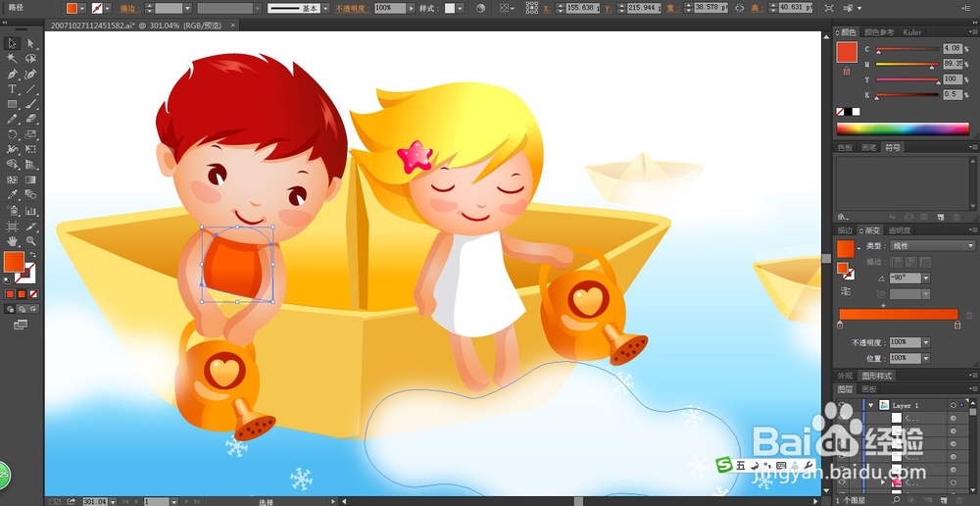Viewport: 980px width, 506px height.
Task: Select the Column Graph tool
Action: pyautogui.click(x=30, y=211)
